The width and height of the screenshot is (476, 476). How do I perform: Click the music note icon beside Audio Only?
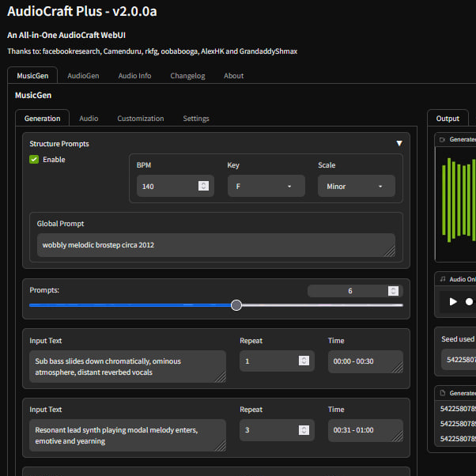pos(443,279)
